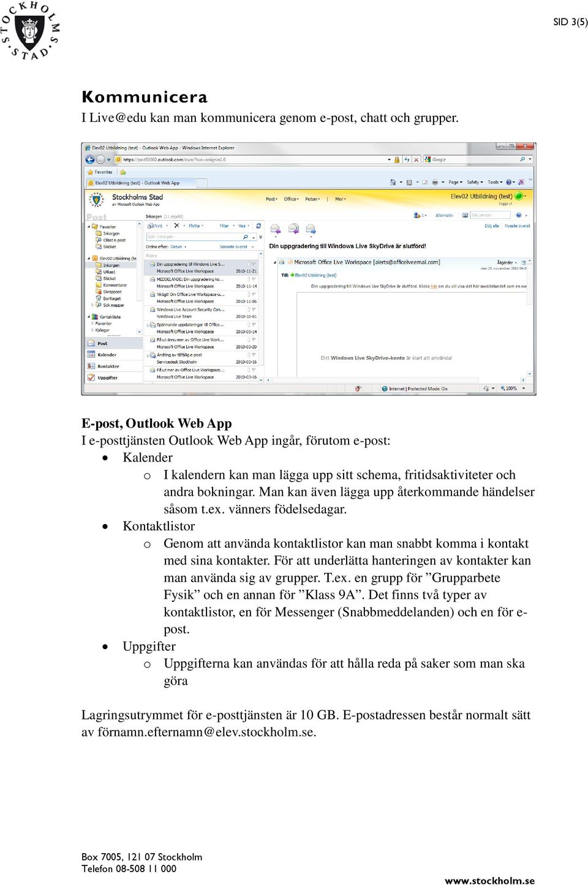
Task: Toggle flag on first message dated 2010-11-21
Action: [254, 264]
